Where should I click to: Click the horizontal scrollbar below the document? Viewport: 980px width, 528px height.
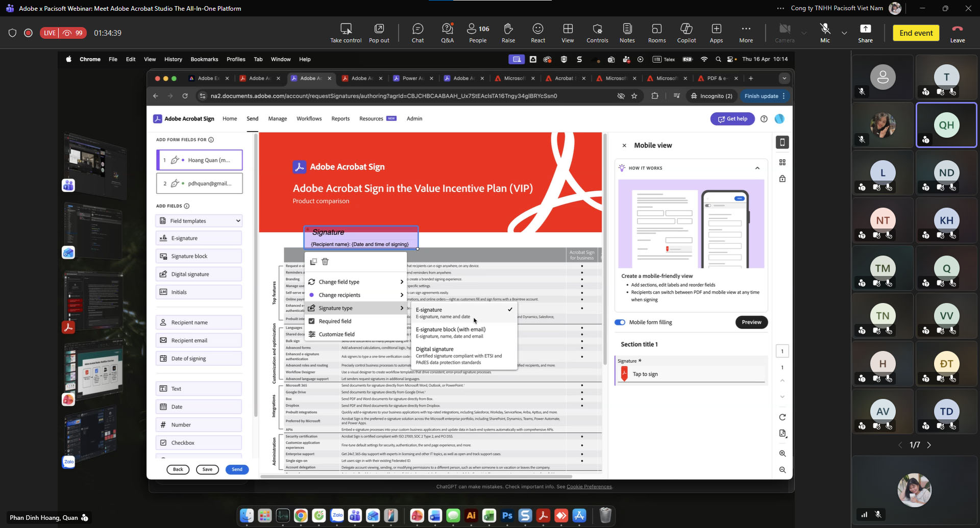416,476
